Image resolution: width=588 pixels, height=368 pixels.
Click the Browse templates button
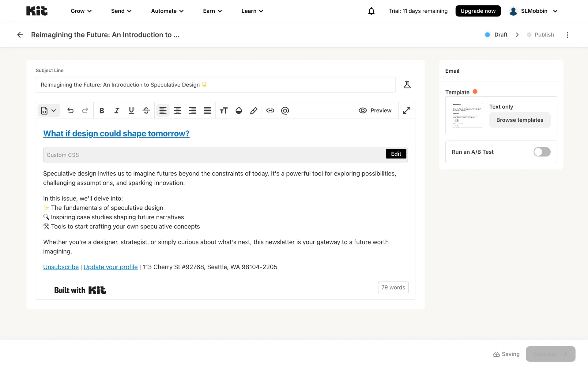520,120
